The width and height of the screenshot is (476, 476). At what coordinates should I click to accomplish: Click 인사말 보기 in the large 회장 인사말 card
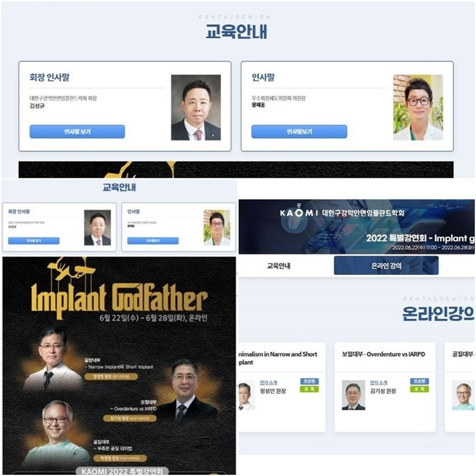coord(77,131)
